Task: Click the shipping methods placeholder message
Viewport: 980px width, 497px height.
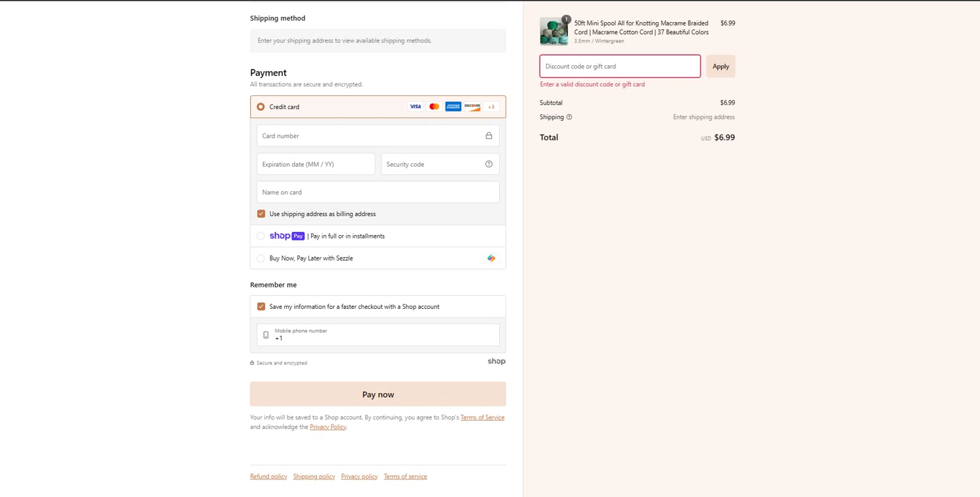Action: coord(344,40)
